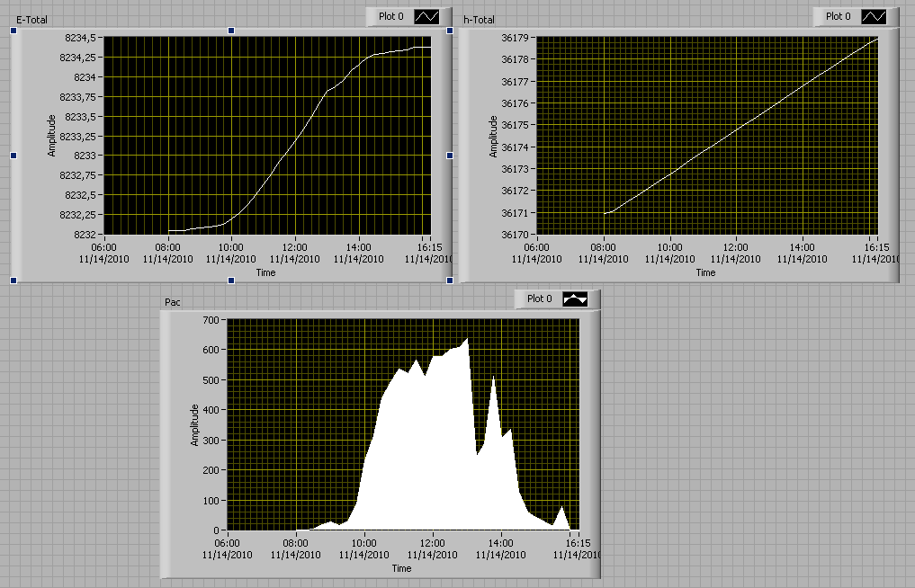This screenshot has height=588, width=915.
Task: Click the 16:15 end time on h-Total X scale
Action: (877, 247)
